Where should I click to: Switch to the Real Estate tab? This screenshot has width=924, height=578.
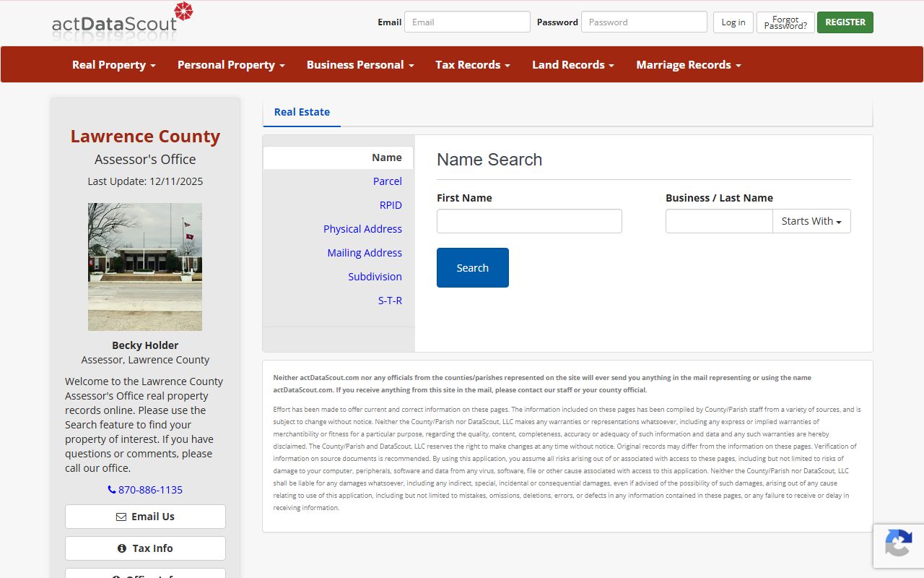(302, 112)
